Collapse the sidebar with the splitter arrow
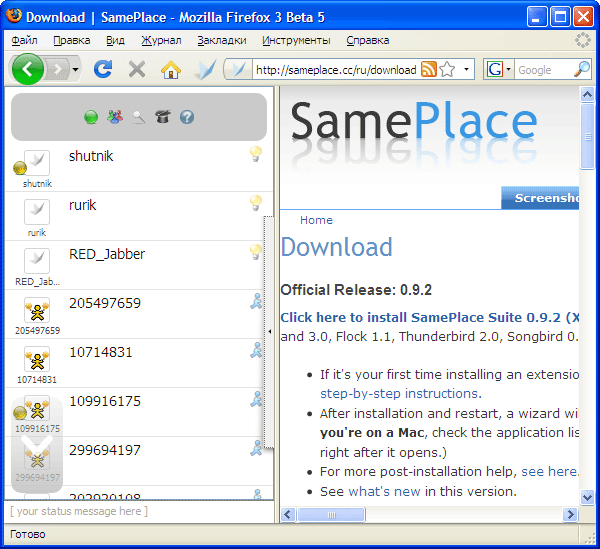600x549 pixels. point(269,332)
